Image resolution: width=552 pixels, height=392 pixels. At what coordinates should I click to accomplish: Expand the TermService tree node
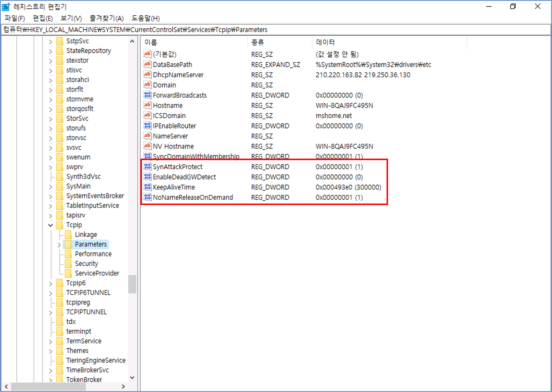tap(50, 342)
